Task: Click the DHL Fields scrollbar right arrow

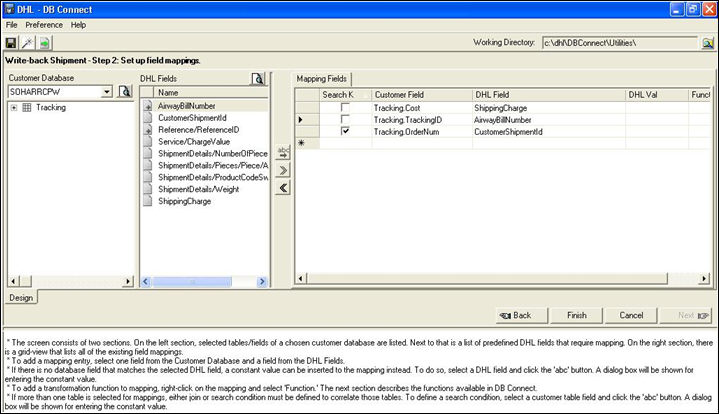Action: click(x=262, y=282)
